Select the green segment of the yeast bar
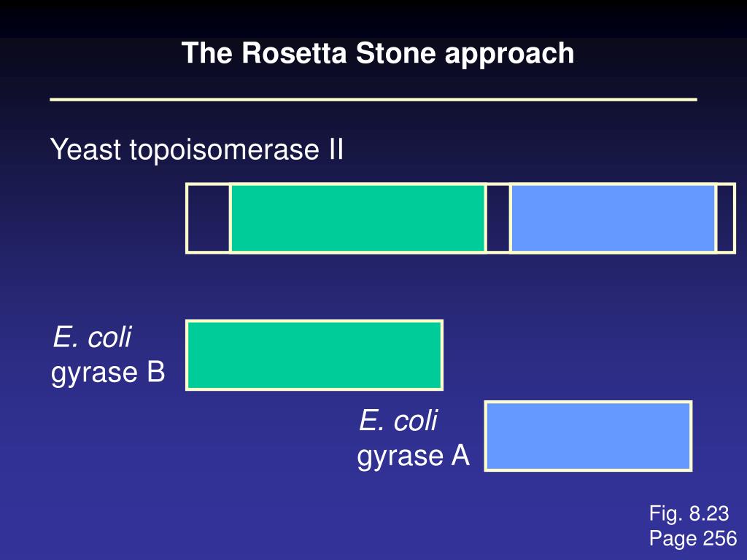Screen dimensions: 747x560 (x=357, y=218)
